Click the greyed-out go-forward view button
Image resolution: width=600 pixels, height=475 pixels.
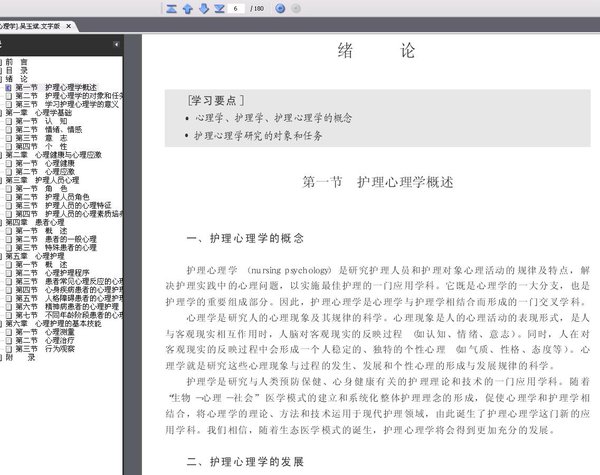(296, 8)
